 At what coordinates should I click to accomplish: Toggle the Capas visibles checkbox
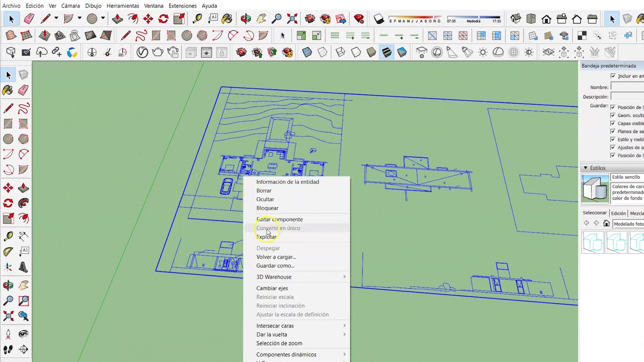tap(613, 123)
